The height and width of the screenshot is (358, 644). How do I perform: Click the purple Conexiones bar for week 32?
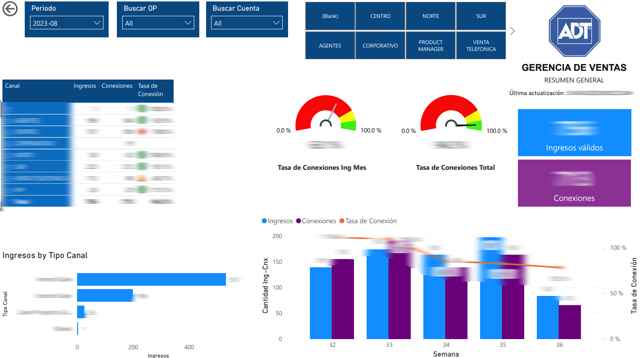click(x=343, y=299)
